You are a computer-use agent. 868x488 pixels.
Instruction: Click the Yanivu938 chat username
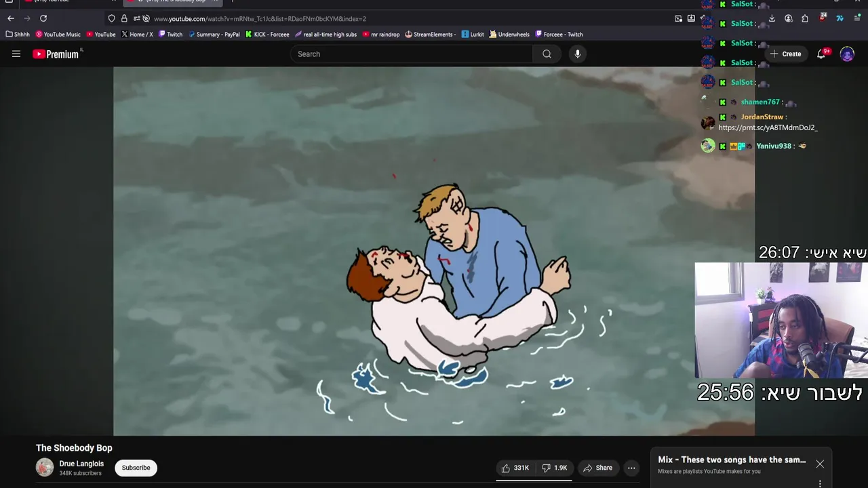pyautogui.click(x=774, y=146)
